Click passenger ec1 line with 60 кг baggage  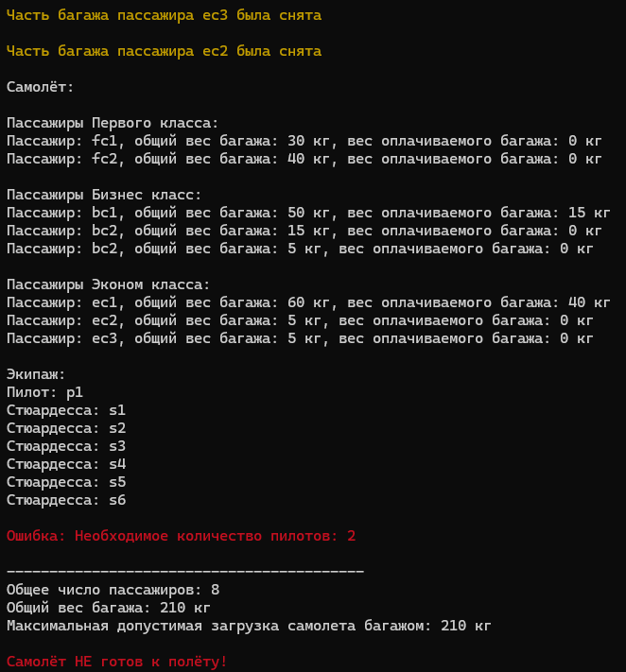click(308, 302)
